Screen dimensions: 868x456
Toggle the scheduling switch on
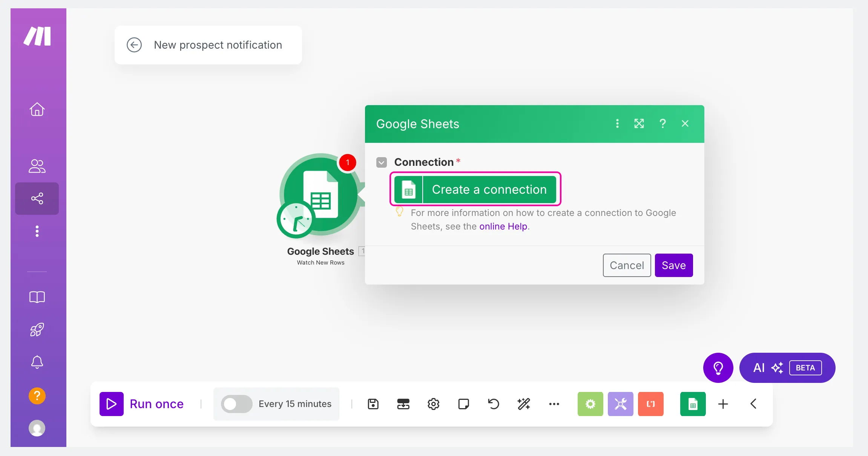coord(236,404)
